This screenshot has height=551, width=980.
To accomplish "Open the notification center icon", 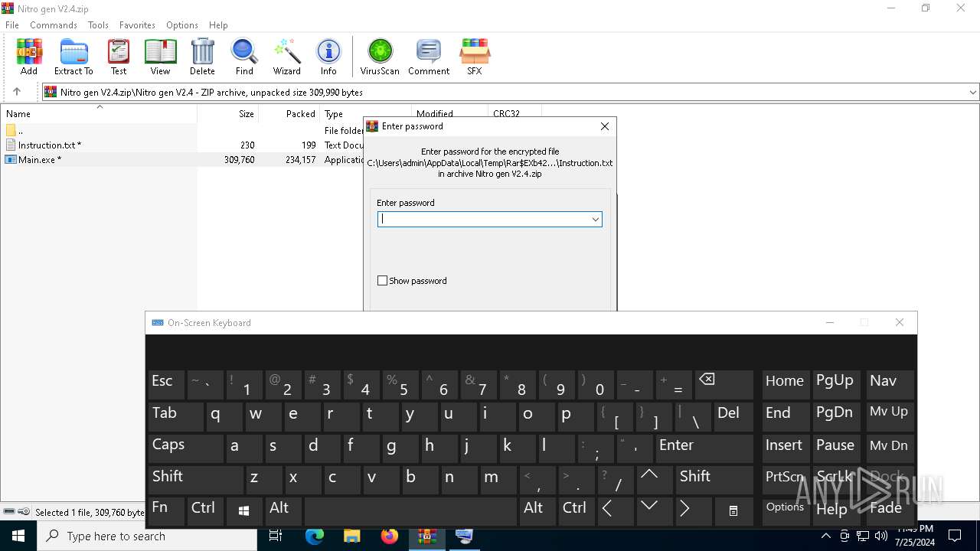I will point(955,536).
